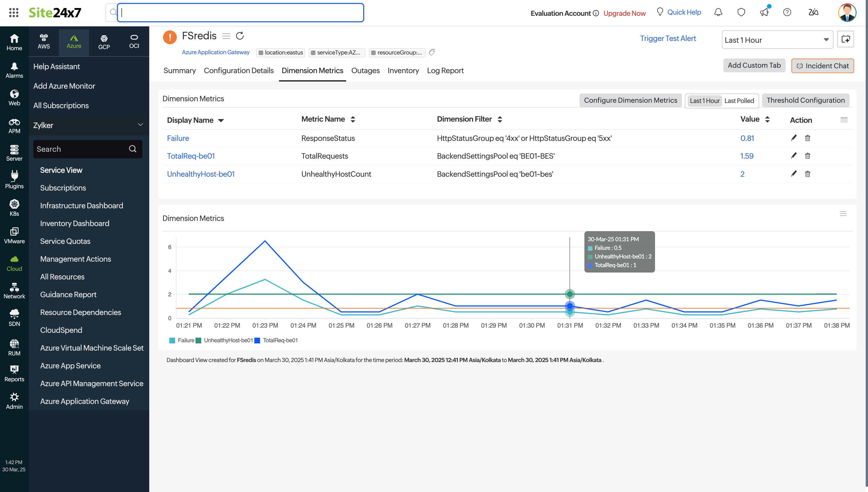
Task: Open the Last 1 Hour time period dropdown
Action: pyautogui.click(x=777, y=40)
